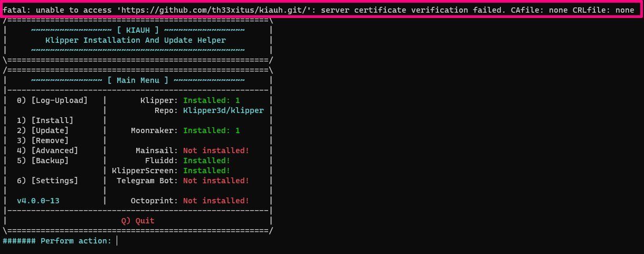Click the 'Telegram Bot:' component label

pyautogui.click(x=147, y=181)
